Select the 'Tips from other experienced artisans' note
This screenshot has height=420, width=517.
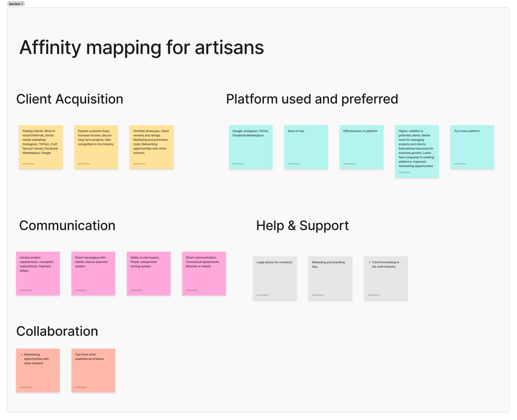tap(93, 370)
